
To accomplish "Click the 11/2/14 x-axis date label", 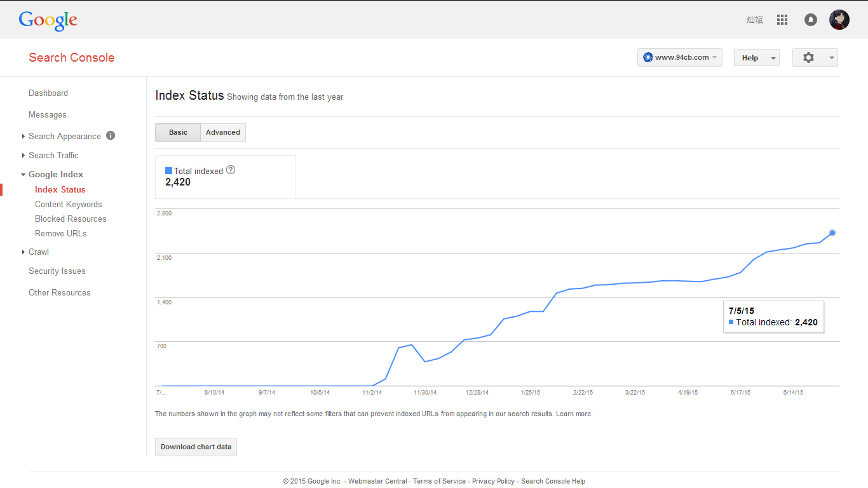I will (372, 393).
